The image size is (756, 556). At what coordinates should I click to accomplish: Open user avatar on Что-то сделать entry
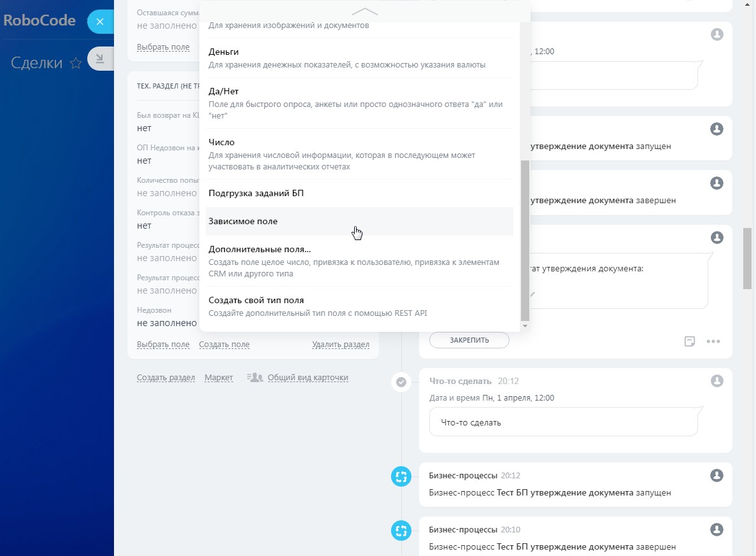click(x=717, y=381)
